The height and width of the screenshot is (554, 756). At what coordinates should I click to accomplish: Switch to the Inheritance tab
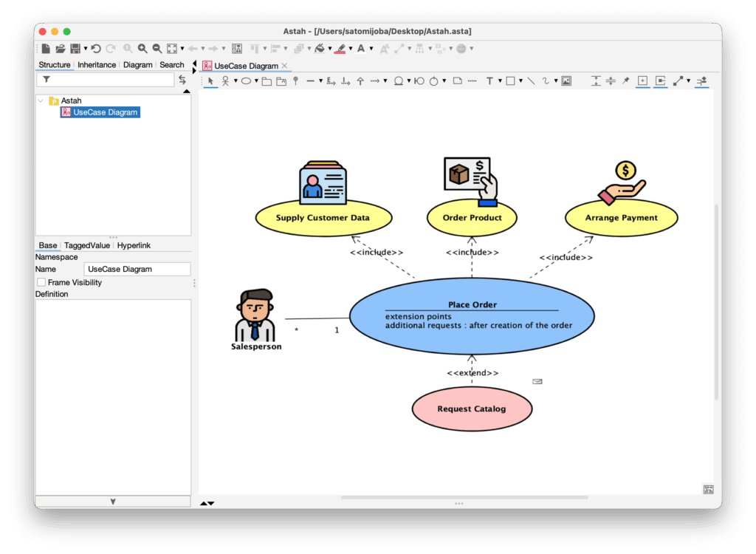coord(96,64)
